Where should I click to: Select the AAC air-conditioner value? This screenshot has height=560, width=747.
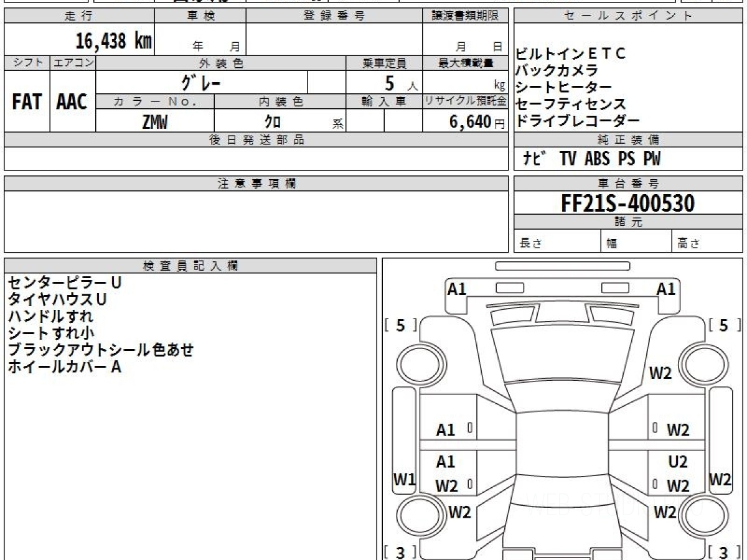click(x=72, y=101)
